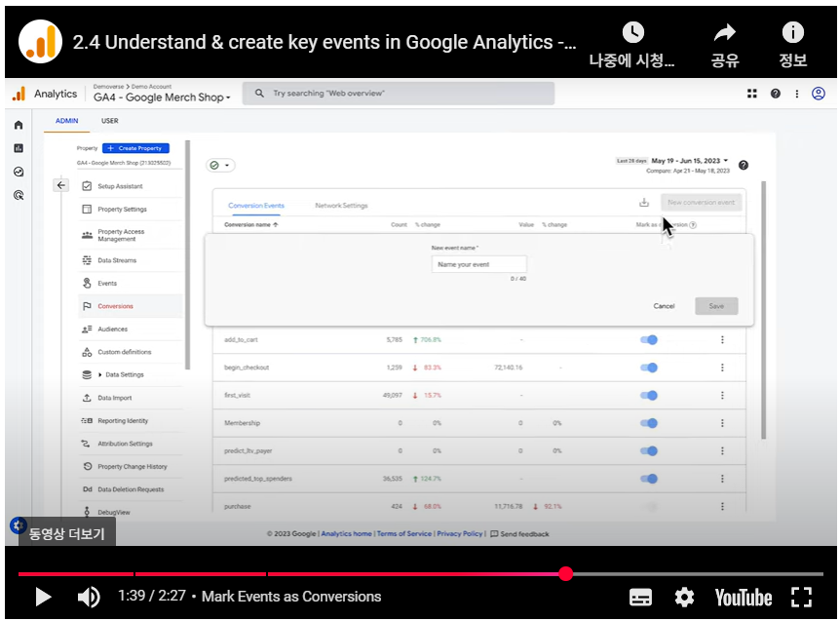The height and width of the screenshot is (621, 840).
Task: Click the Watch later clock icon
Action: pyautogui.click(x=632, y=33)
